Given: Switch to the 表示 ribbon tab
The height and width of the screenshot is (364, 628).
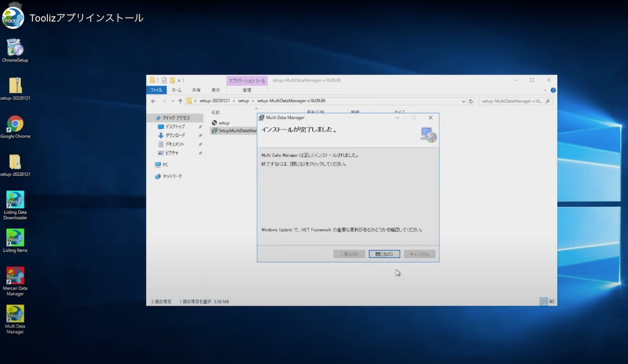Looking at the screenshot, I should point(216,90).
